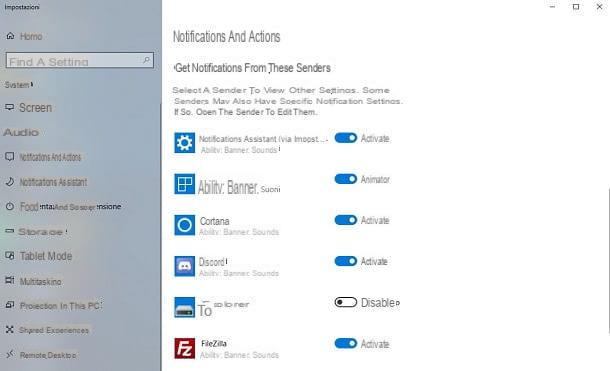Viewport: 610px width, 371px height.
Task: Open the Screen settings page
Action: [x=35, y=108]
